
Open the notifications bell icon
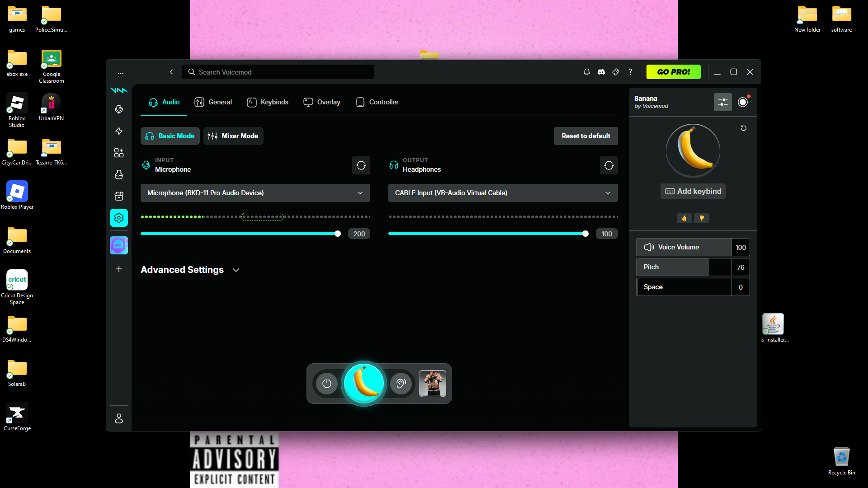(x=587, y=72)
